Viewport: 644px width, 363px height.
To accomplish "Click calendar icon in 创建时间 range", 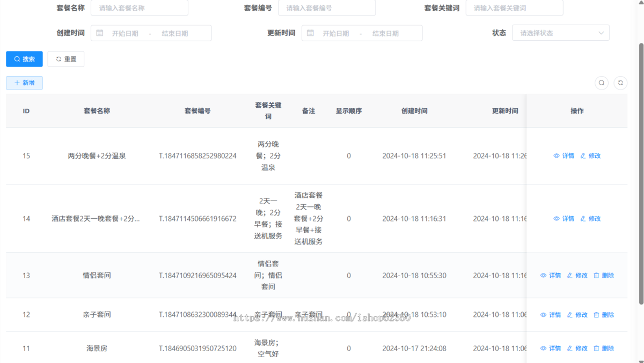I will [100, 33].
